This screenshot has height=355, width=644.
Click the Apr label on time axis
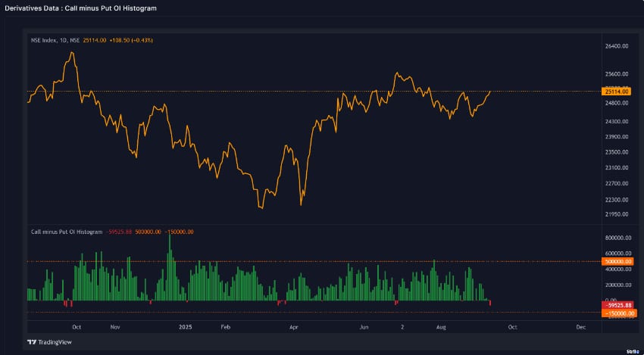(293, 327)
